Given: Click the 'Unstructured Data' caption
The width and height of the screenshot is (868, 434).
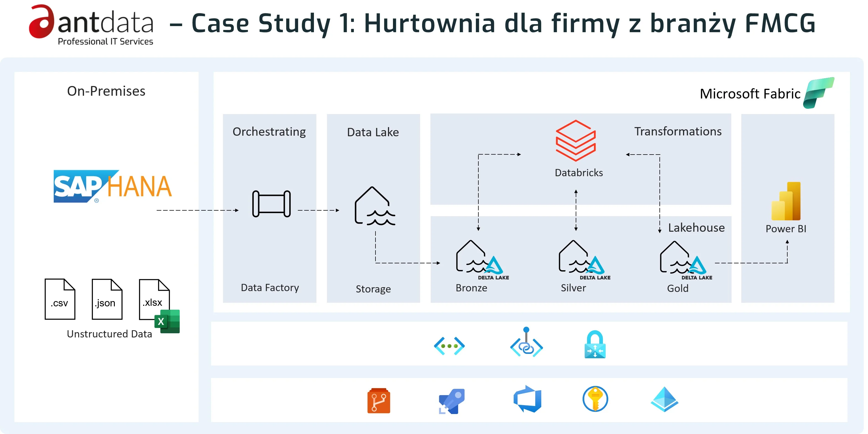Looking at the screenshot, I should pyautogui.click(x=109, y=334).
